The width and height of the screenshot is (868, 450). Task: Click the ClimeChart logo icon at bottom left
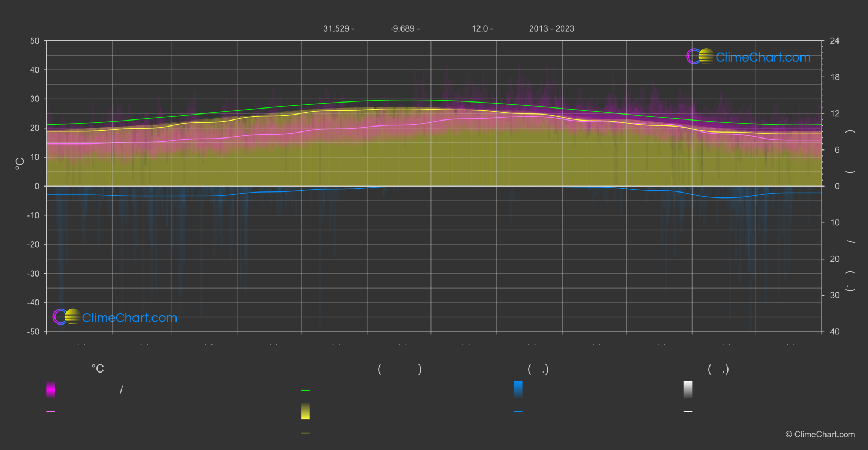[x=66, y=317]
